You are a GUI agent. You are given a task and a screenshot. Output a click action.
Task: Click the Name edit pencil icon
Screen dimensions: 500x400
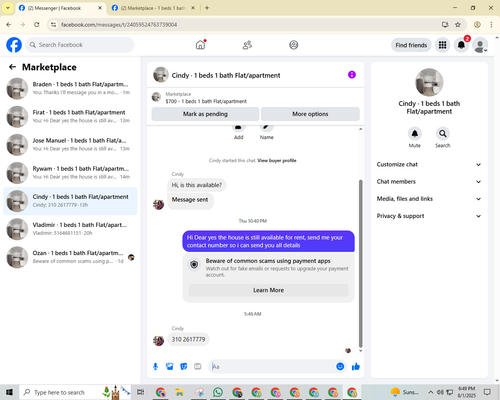267,127
